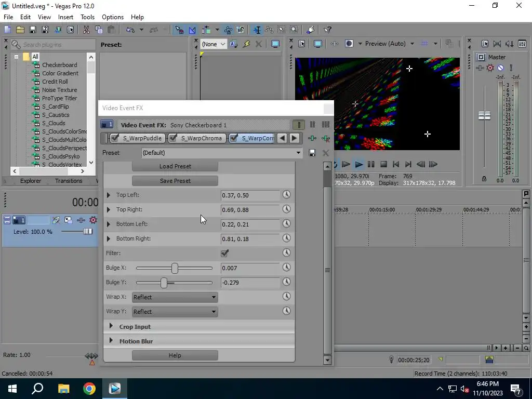Toggle the S_WarpCorn effect checkbox
Screen dimensions: 532x399
click(234, 138)
